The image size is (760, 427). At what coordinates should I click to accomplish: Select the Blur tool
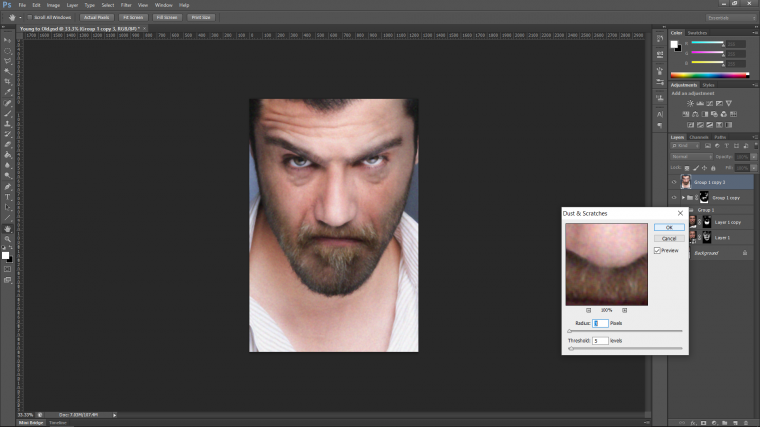[7, 165]
